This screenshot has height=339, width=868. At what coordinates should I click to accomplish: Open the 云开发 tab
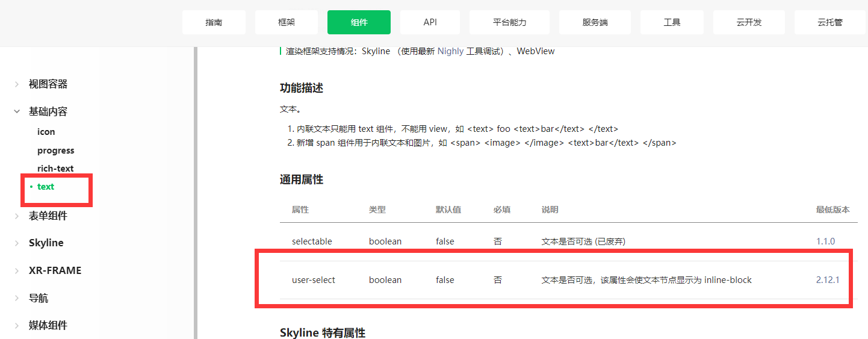749,22
